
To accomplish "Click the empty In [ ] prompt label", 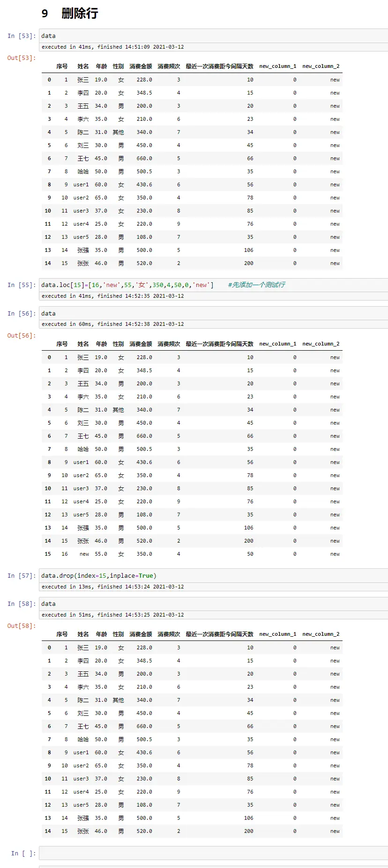I will coord(23,853).
